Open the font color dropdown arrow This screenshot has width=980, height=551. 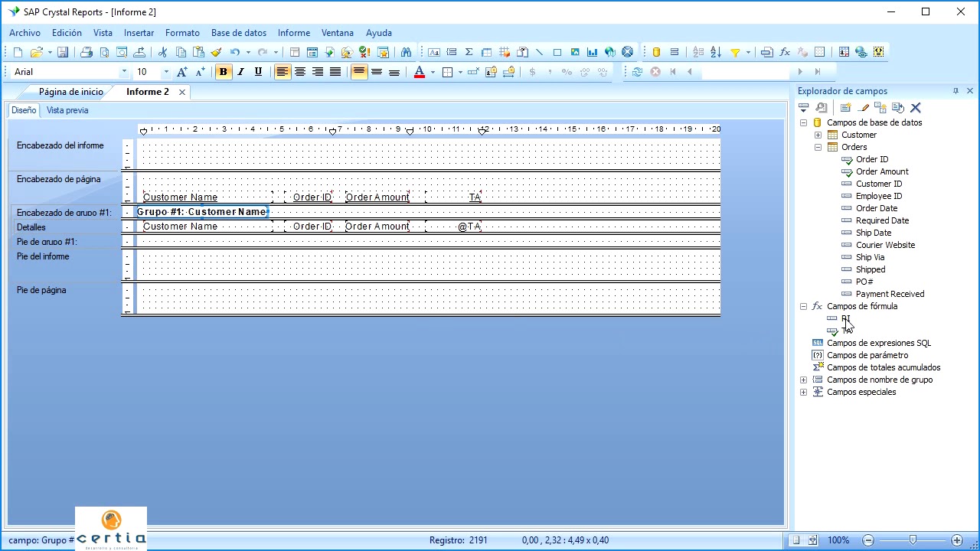(433, 72)
